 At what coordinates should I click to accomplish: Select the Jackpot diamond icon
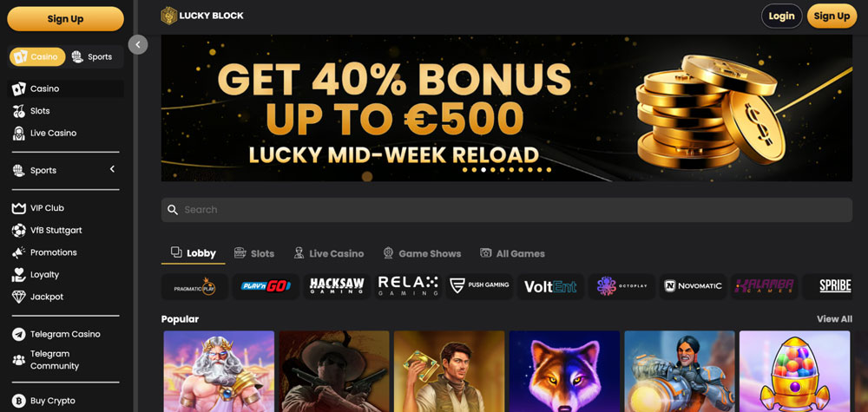point(19,297)
